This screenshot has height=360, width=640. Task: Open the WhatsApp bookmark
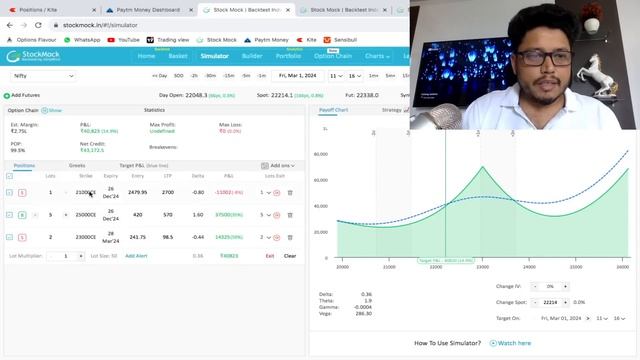[82, 40]
